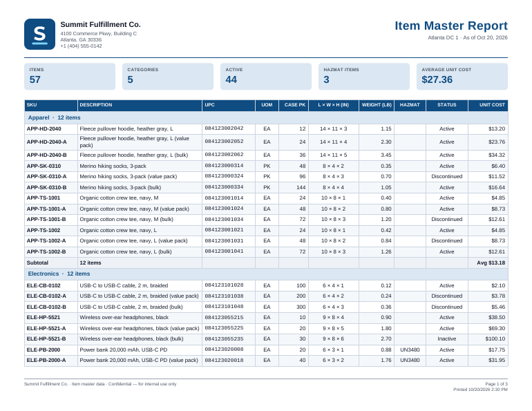
Task: Click description Merino hiking socks, 3-pack (bulk)
Action: (120, 187)
